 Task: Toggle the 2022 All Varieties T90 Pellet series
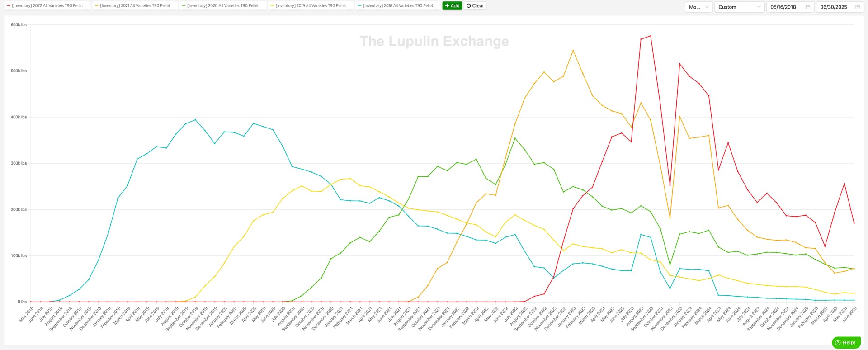(45, 6)
